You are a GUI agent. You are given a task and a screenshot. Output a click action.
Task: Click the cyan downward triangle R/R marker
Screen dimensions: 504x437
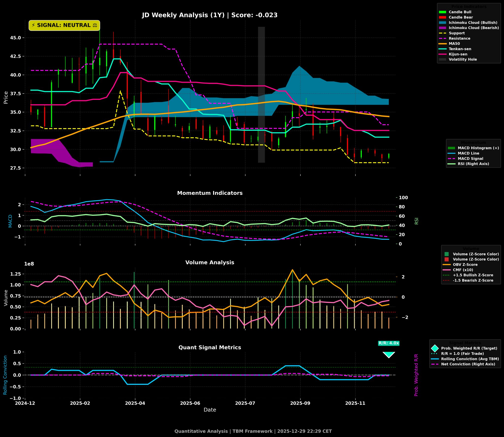point(389,354)
